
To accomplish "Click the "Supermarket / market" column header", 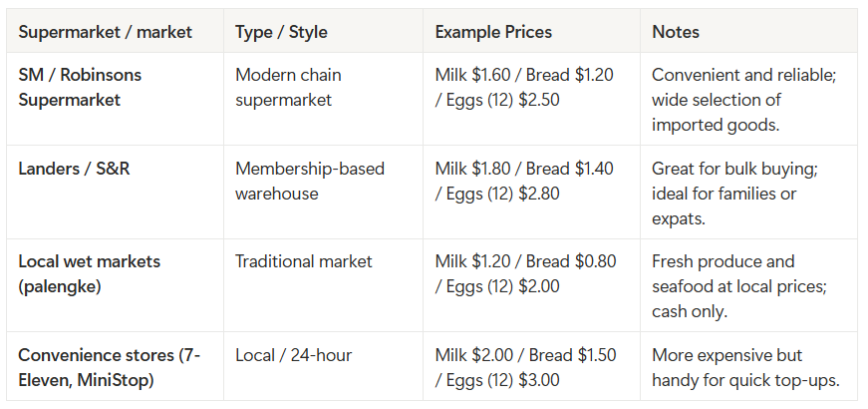I will [x=105, y=32].
